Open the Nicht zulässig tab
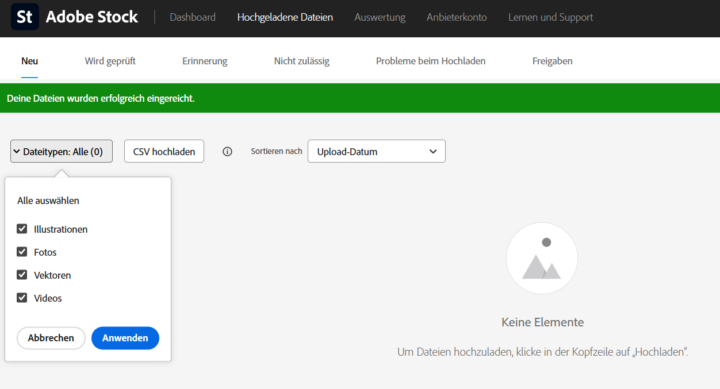Image resolution: width=720 pixels, height=389 pixels. tap(302, 61)
